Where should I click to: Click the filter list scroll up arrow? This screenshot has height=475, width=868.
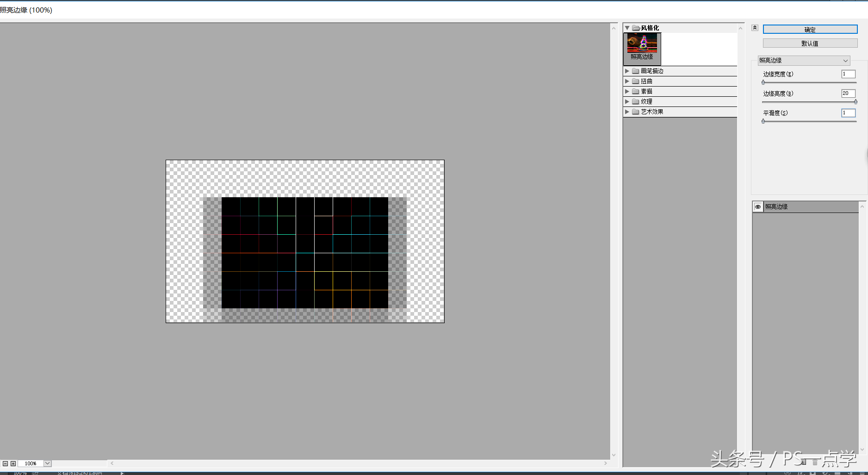(741, 28)
